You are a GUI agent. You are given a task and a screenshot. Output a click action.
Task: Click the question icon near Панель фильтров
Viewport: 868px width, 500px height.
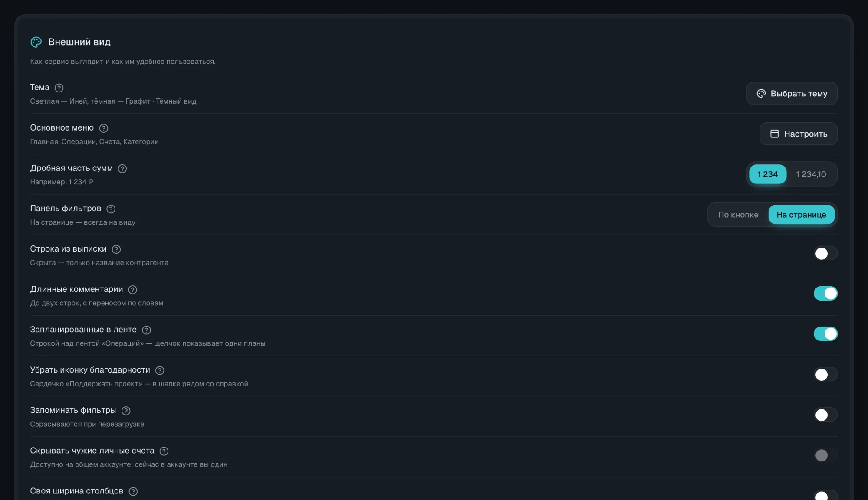click(x=111, y=209)
